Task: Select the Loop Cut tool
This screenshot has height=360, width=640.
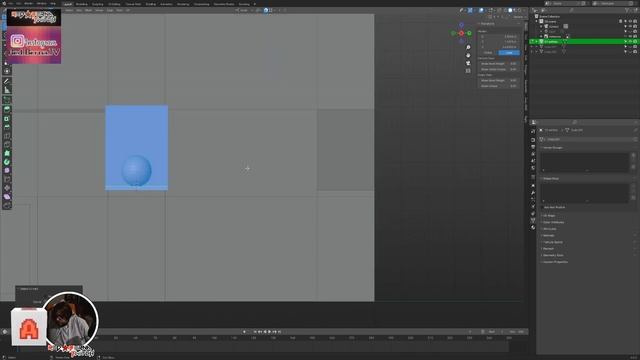Action: (x=7, y=136)
